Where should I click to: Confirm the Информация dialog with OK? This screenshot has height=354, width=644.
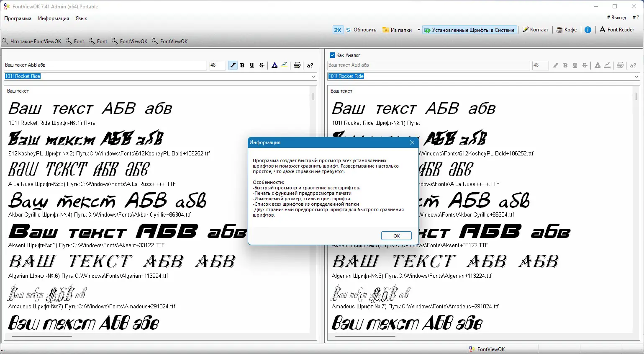click(x=396, y=236)
